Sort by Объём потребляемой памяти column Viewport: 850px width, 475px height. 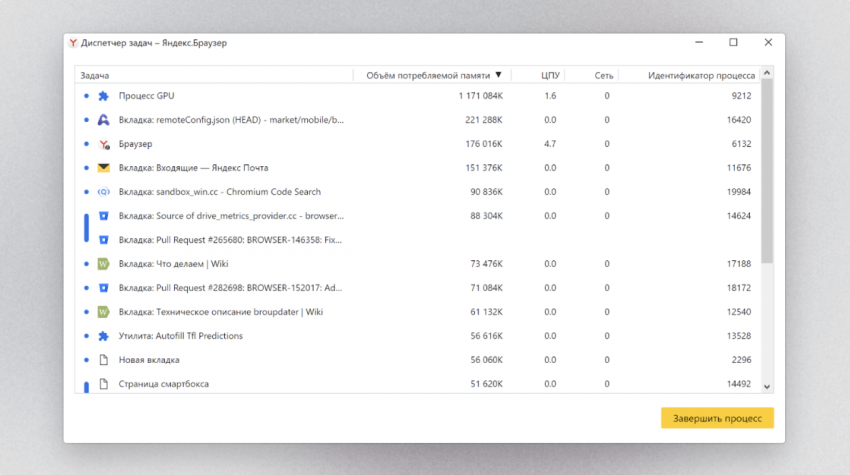428,75
